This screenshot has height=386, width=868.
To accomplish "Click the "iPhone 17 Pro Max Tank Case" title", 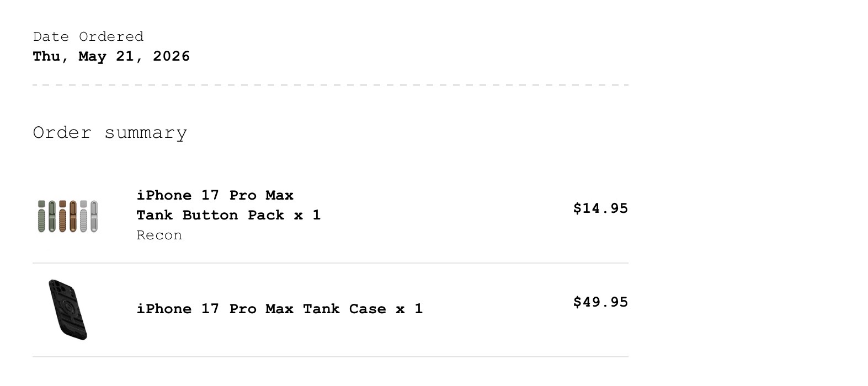I will [261, 309].
